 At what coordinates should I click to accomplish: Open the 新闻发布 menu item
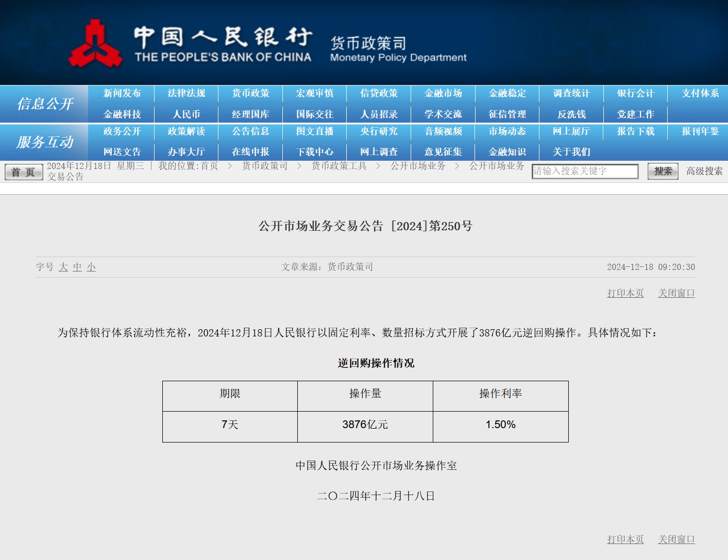point(122,93)
